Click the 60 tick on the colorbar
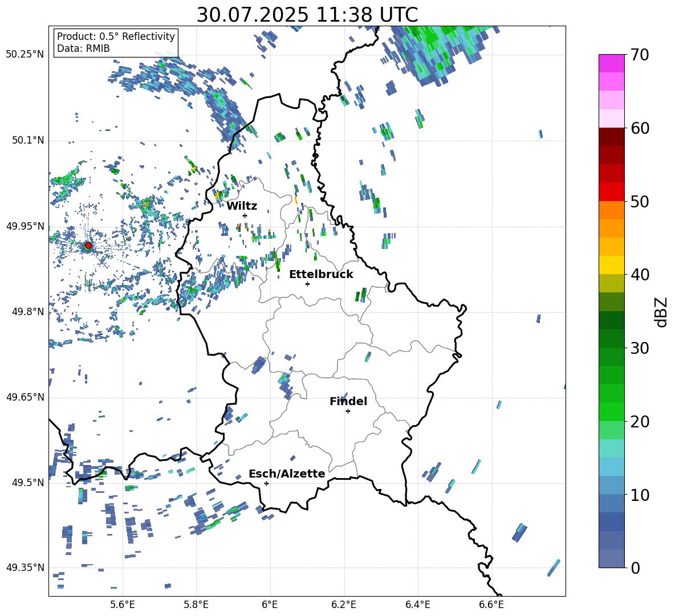Image resolution: width=675 pixels, height=616 pixels. 639,128
